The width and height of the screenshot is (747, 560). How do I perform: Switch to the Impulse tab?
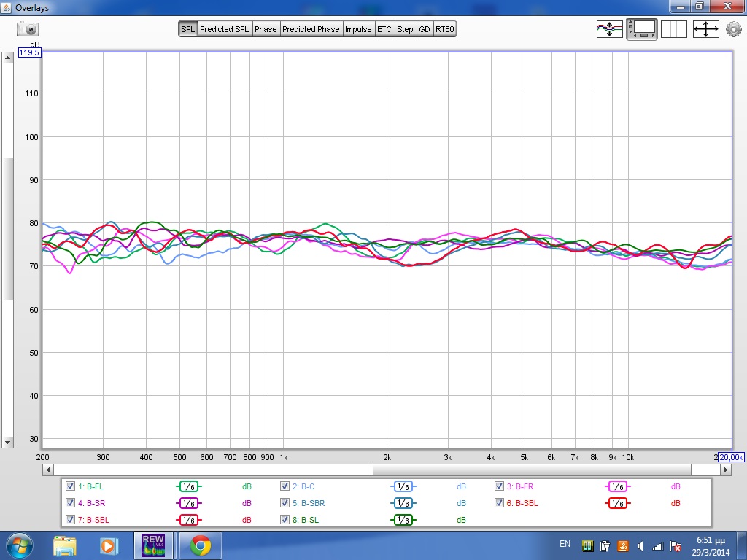[x=358, y=29]
